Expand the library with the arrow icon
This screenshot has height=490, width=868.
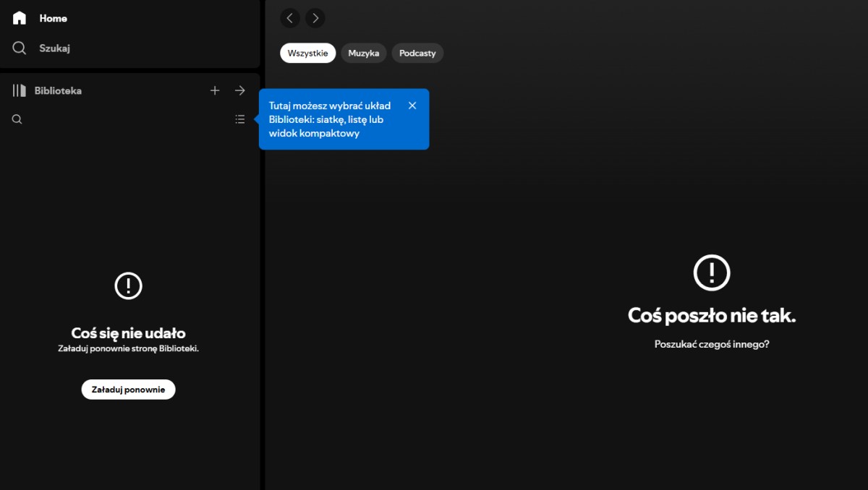point(240,90)
